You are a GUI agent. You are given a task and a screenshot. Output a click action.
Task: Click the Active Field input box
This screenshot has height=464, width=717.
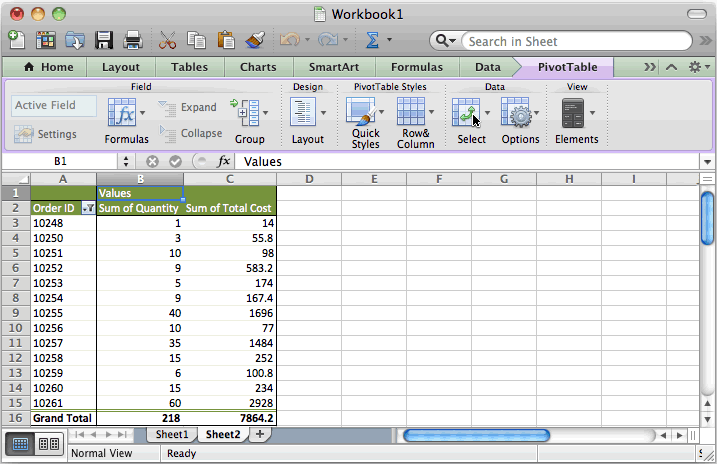[x=54, y=106]
